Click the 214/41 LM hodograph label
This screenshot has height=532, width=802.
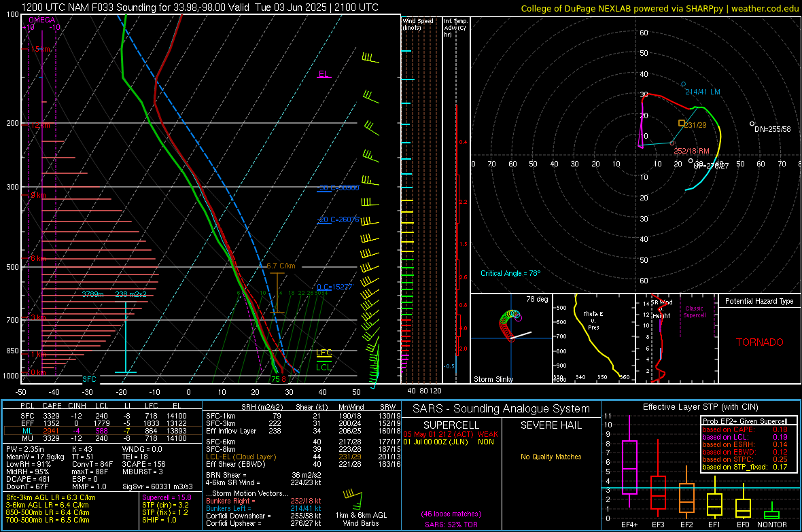(703, 92)
